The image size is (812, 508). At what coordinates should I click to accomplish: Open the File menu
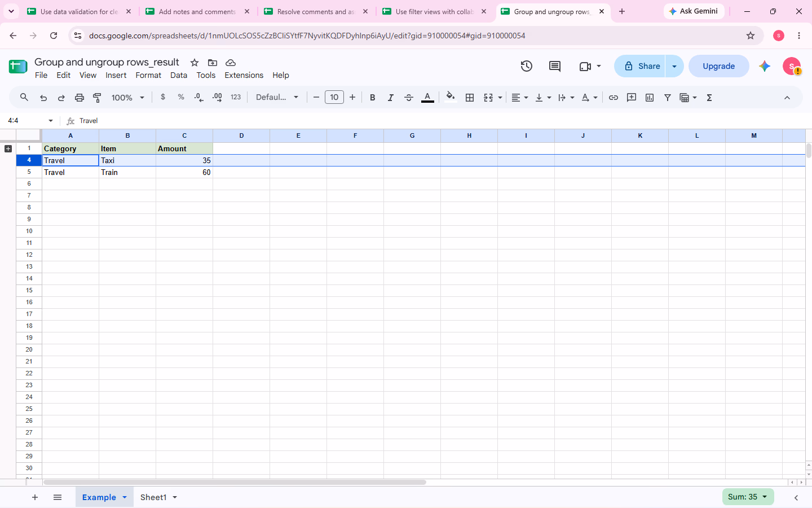pos(41,75)
